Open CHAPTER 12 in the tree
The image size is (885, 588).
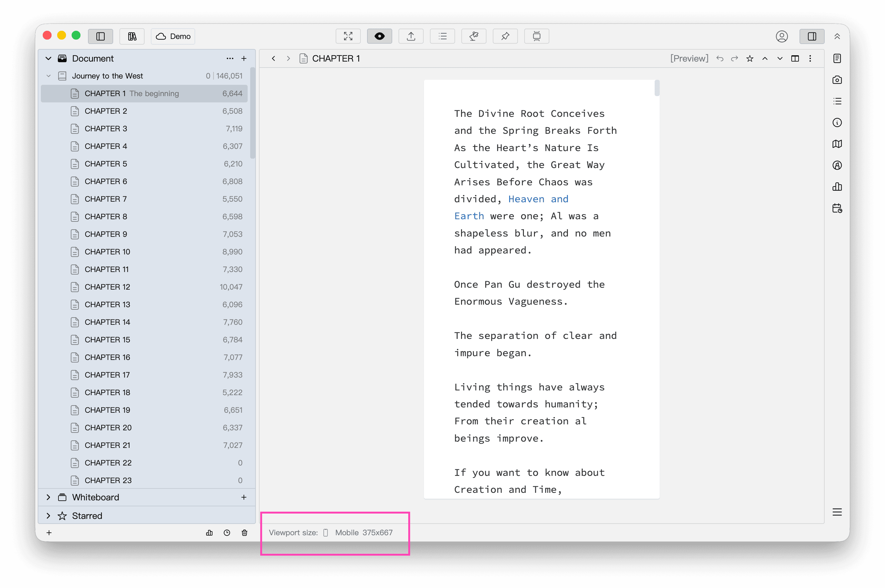[144, 287]
